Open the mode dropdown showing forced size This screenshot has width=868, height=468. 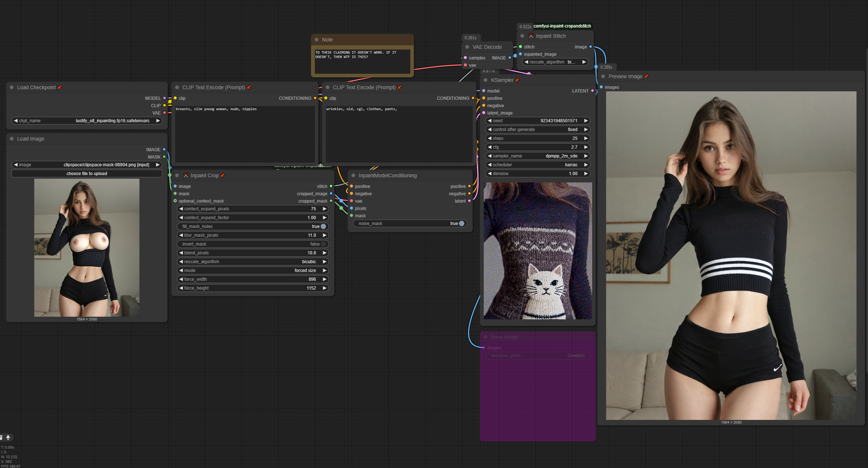tap(252, 271)
